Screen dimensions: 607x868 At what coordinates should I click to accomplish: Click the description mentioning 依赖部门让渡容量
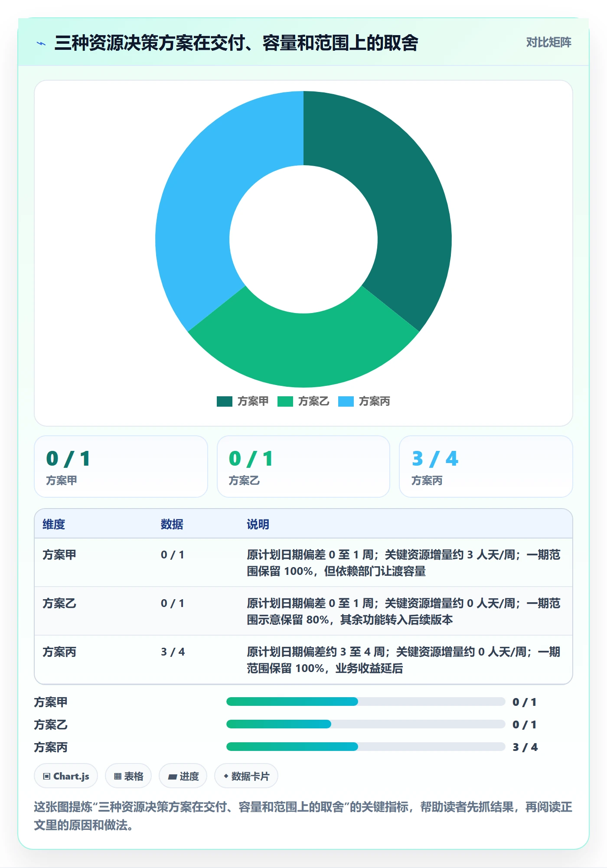(x=404, y=563)
